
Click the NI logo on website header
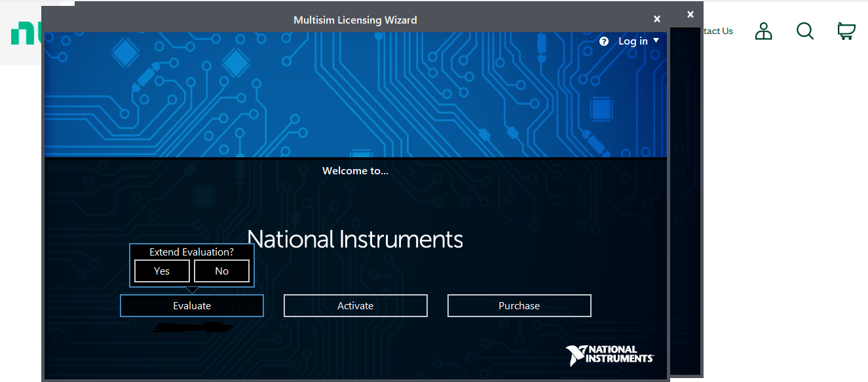[25, 33]
